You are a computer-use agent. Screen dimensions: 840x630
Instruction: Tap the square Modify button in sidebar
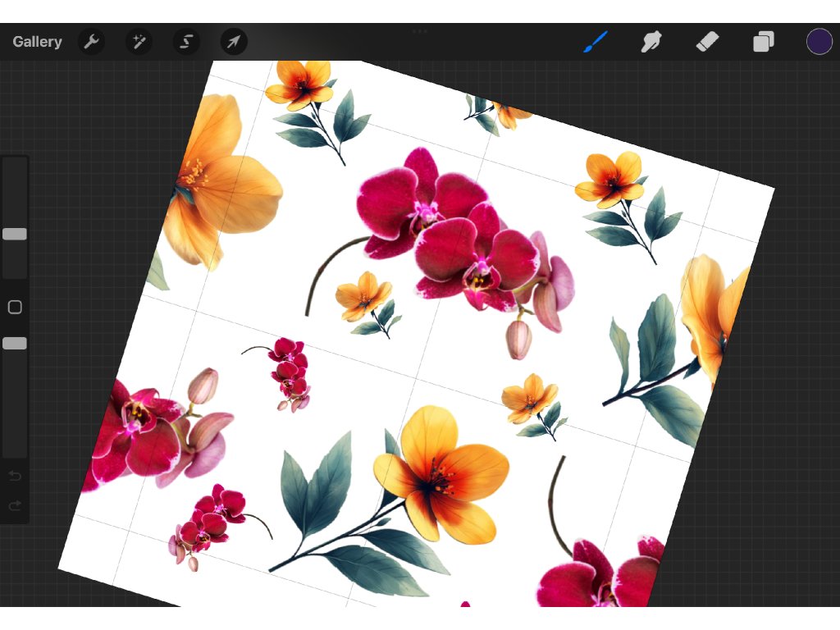tap(15, 308)
